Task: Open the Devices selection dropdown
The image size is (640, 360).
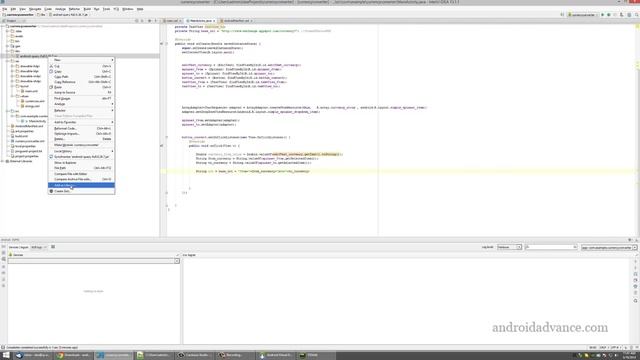Action: tap(177, 261)
